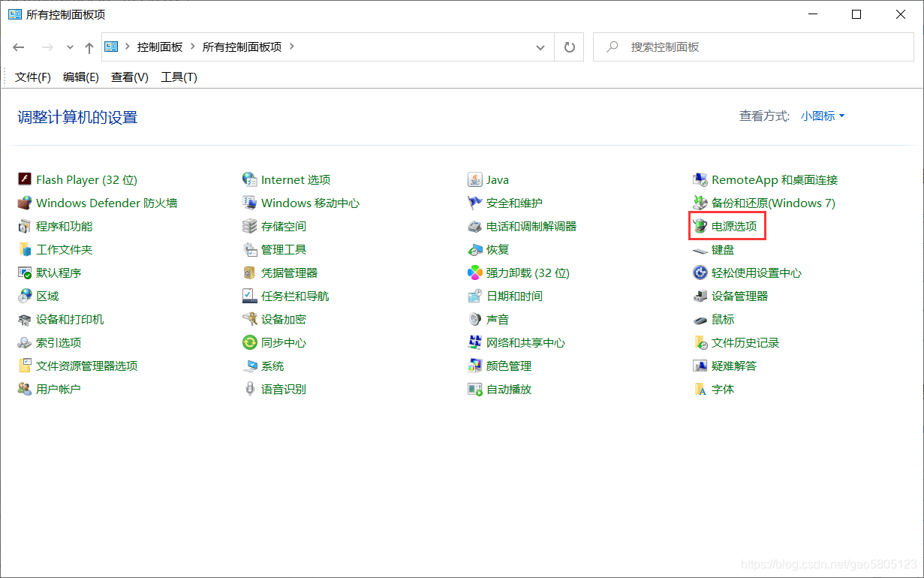The width and height of the screenshot is (924, 578).
Task: Click the Internet 选项 icon
Action: [x=250, y=179]
